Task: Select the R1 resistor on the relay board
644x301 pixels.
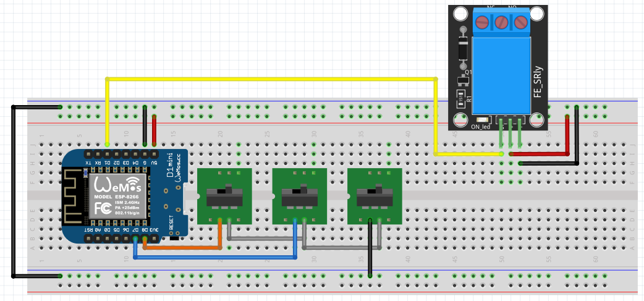Action: point(461,96)
